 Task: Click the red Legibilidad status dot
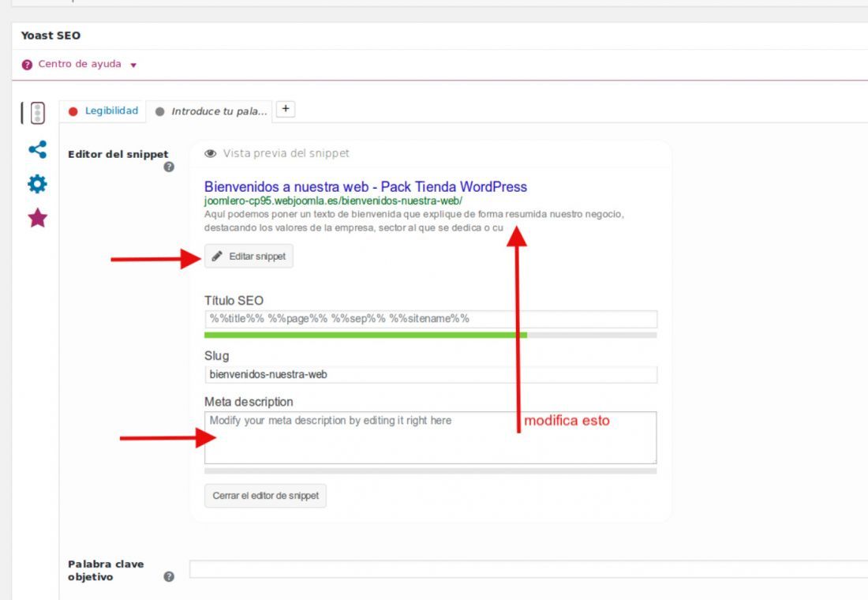coord(73,111)
